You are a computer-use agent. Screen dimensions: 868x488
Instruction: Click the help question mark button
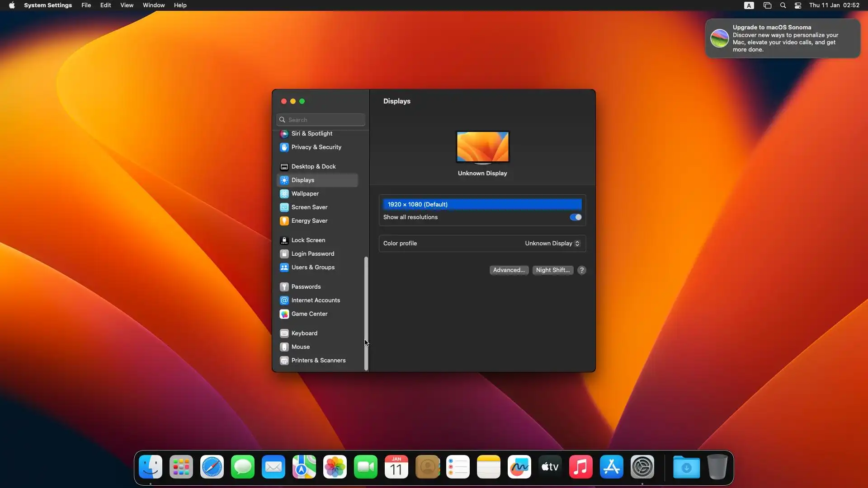[582, 270]
